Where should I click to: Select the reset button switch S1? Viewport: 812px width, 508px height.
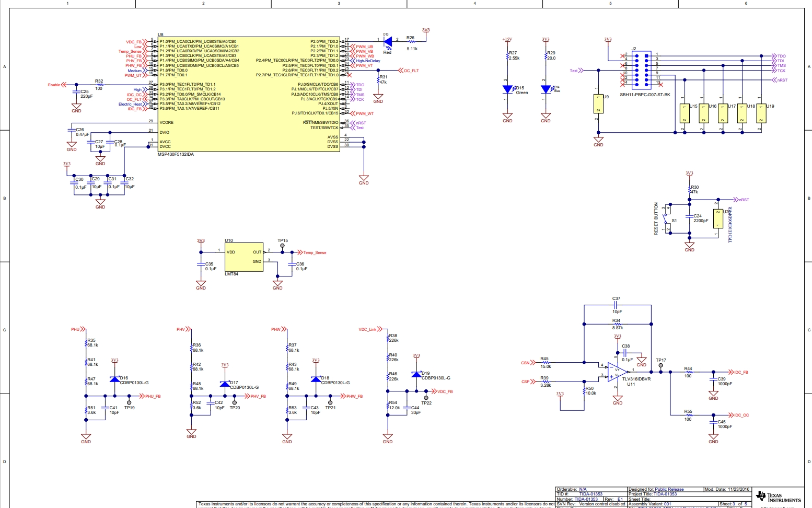click(667, 218)
